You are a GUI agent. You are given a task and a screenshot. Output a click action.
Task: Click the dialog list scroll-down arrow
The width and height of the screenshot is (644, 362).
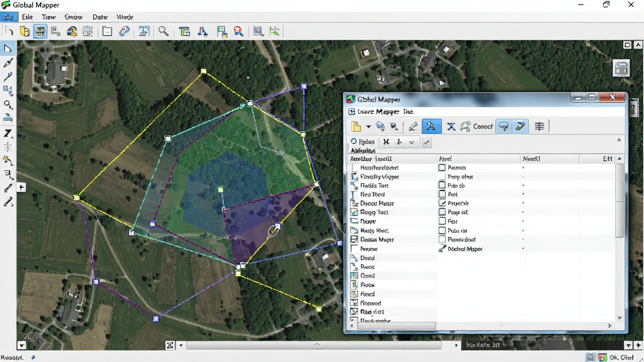(x=619, y=317)
